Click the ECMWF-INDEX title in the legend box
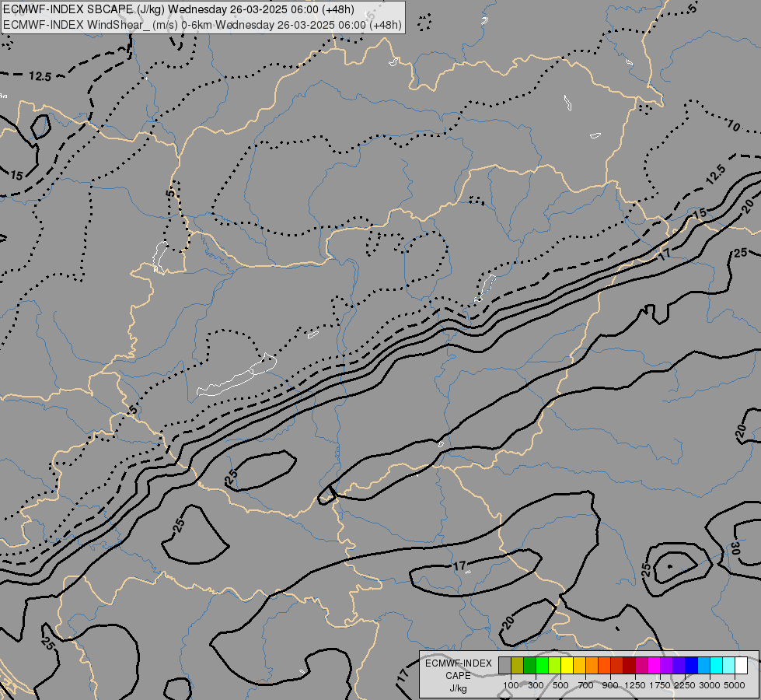Viewport: 761px width, 700px height. click(x=459, y=663)
